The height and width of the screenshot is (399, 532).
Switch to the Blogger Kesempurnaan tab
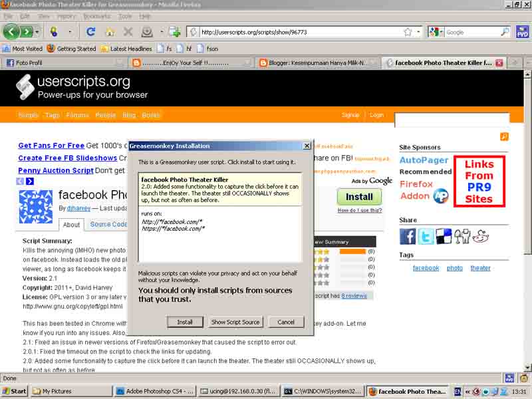click(317, 63)
